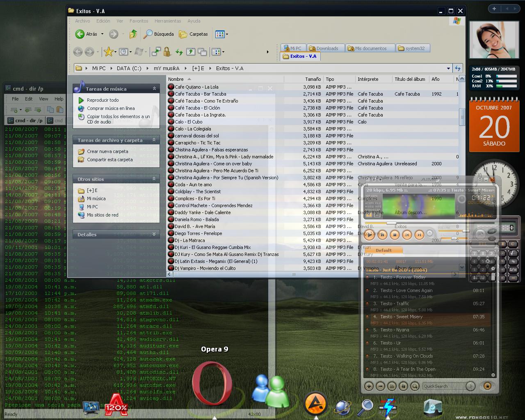Switch to the system32 tab
The height and width of the screenshot is (420, 525).
click(413, 48)
